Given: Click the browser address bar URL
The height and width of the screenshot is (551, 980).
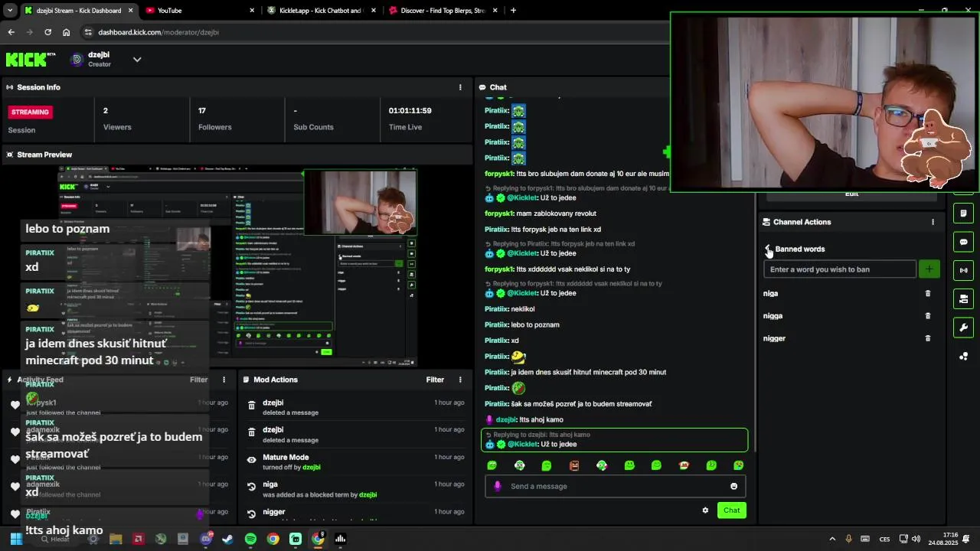Looking at the screenshot, I should (x=158, y=32).
